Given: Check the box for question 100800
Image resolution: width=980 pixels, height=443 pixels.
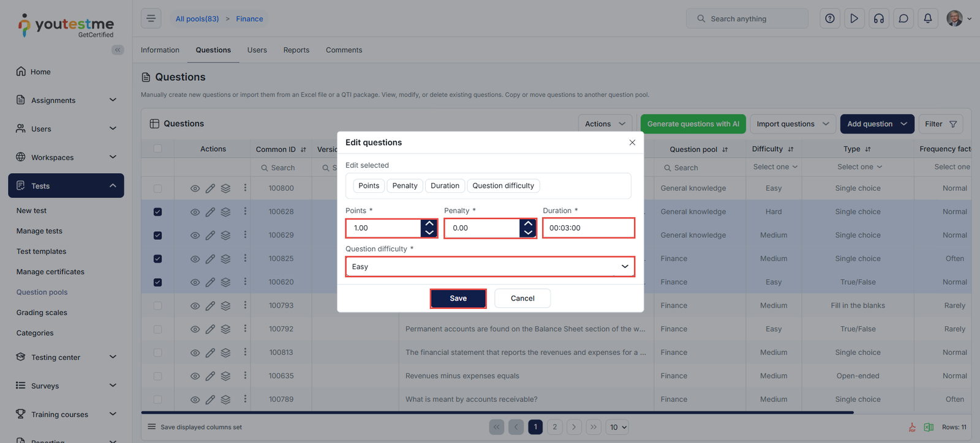Looking at the screenshot, I should [x=157, y=188].
